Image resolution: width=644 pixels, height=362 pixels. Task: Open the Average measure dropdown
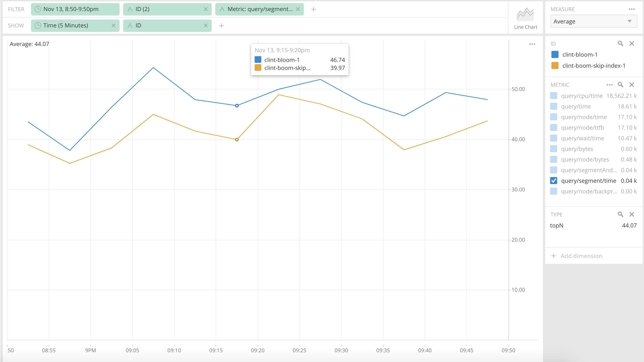point(594,21)
